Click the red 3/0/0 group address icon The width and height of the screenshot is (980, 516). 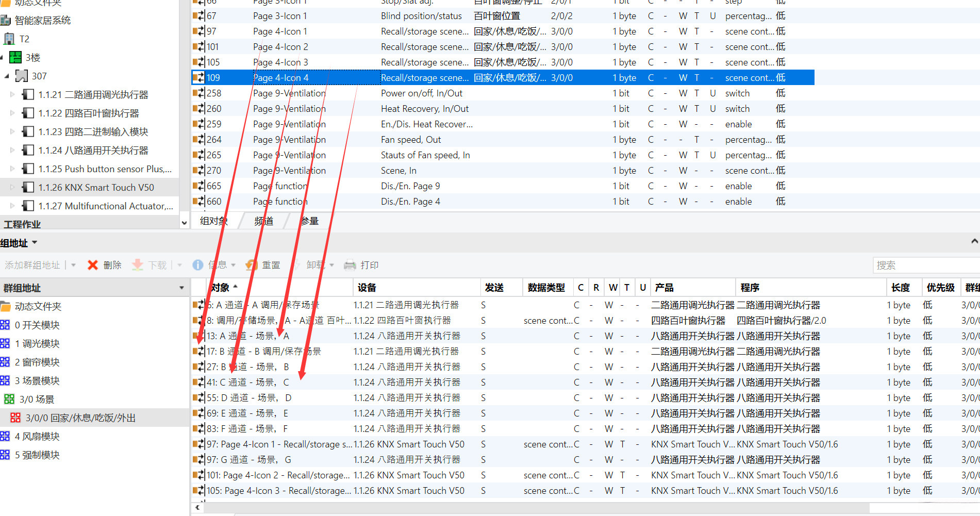pyautogui.click(x=15, y=418)
